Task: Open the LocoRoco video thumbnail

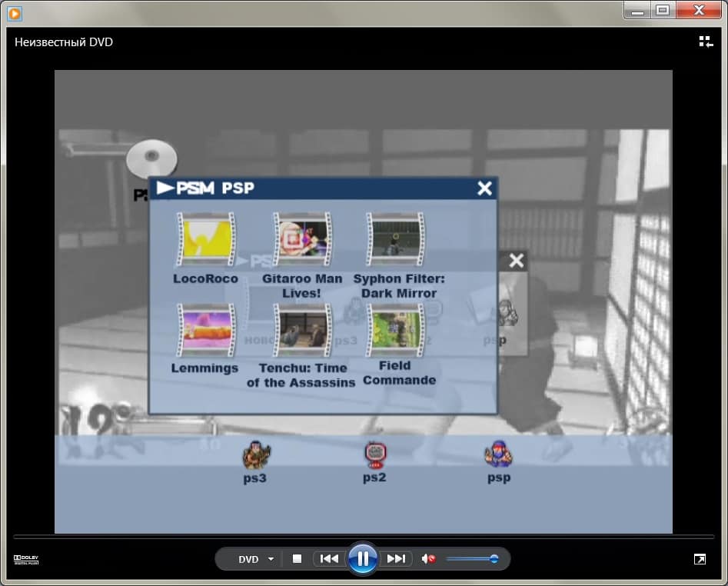Action: (206, 240)
